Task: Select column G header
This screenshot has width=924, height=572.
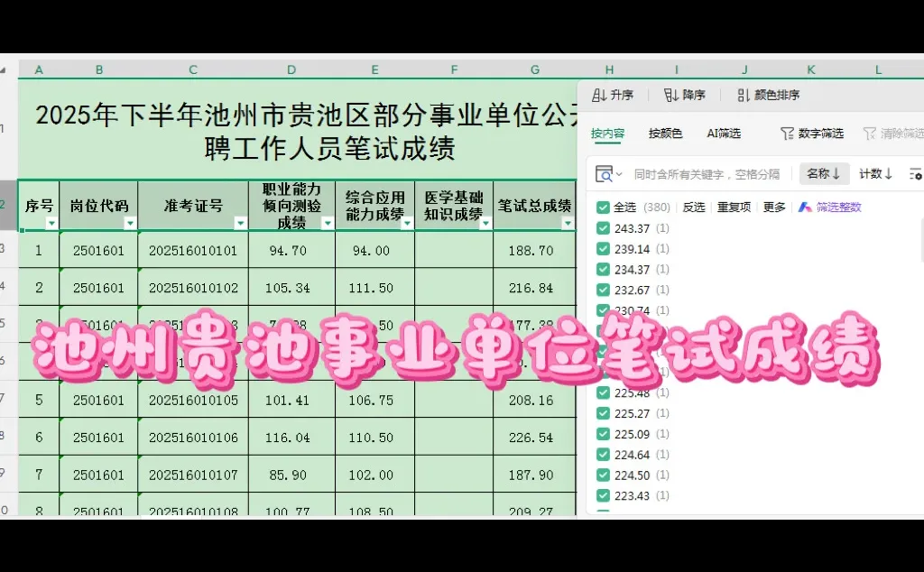Action: [x=534, y=69]
